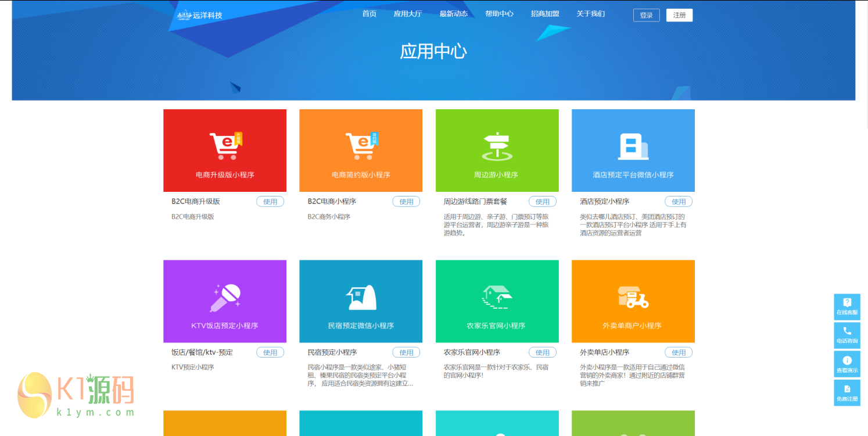Click 使用 button for 农家乐官网小程序
868x436 pixels.
(543, 352)
